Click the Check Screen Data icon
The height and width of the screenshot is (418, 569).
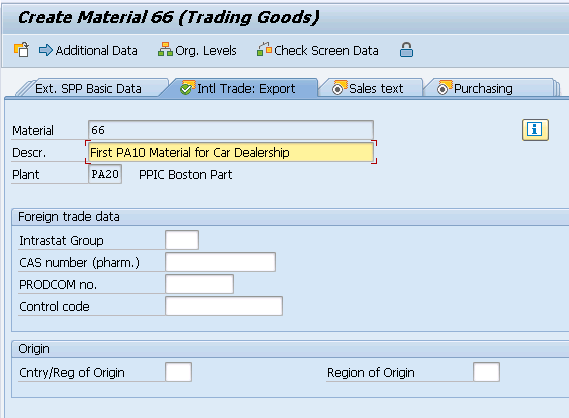point(264,49)
